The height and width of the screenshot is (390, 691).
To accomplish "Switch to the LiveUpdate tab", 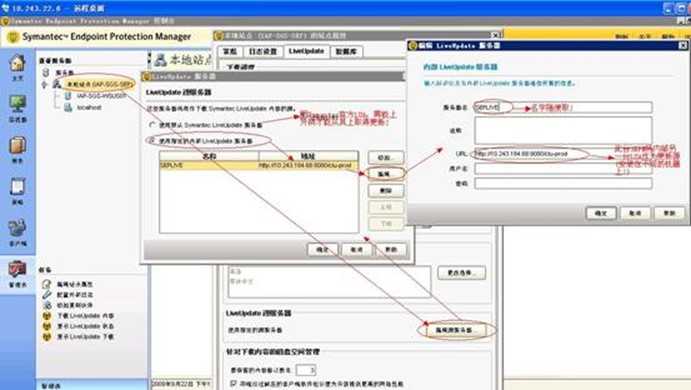I will coord(306,51).
